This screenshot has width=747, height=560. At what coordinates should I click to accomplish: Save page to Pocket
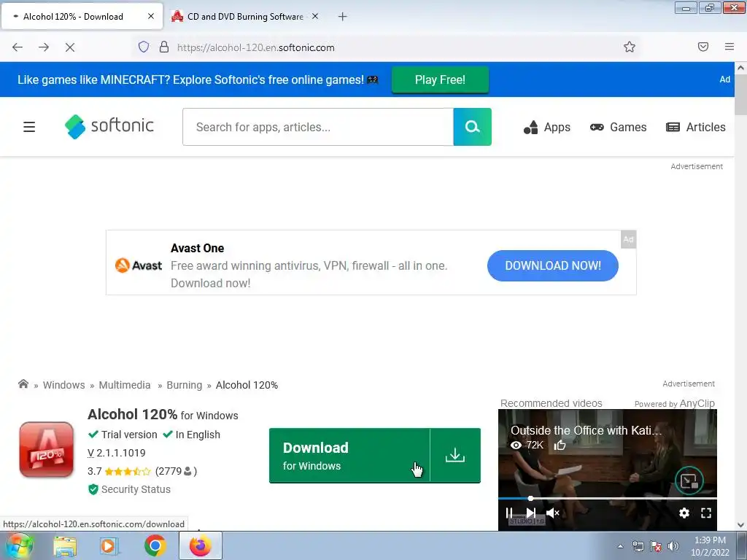pos(703,47)
